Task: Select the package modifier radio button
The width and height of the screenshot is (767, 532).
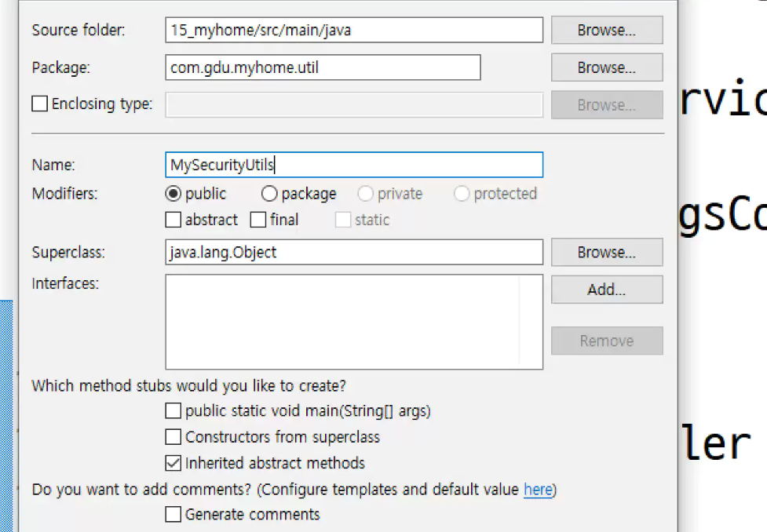Action: pyautogui.click(x=269, y=194)
